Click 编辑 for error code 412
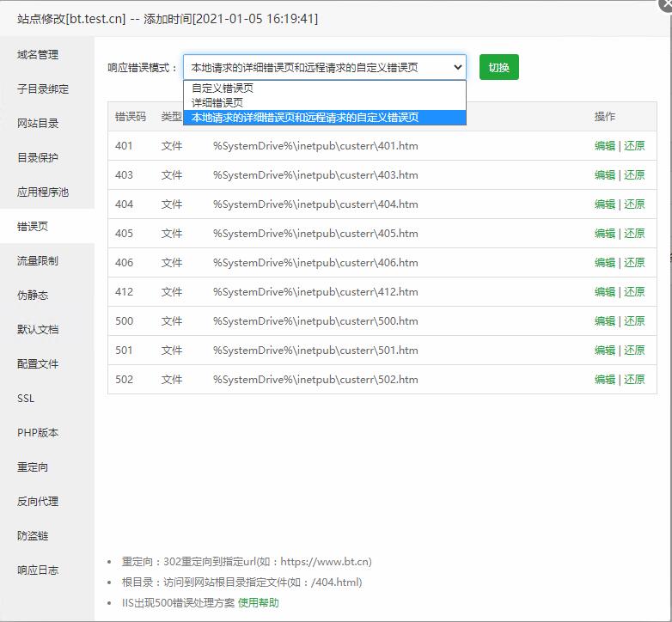This screenshot has height=622, width=672. coord(604,292)
